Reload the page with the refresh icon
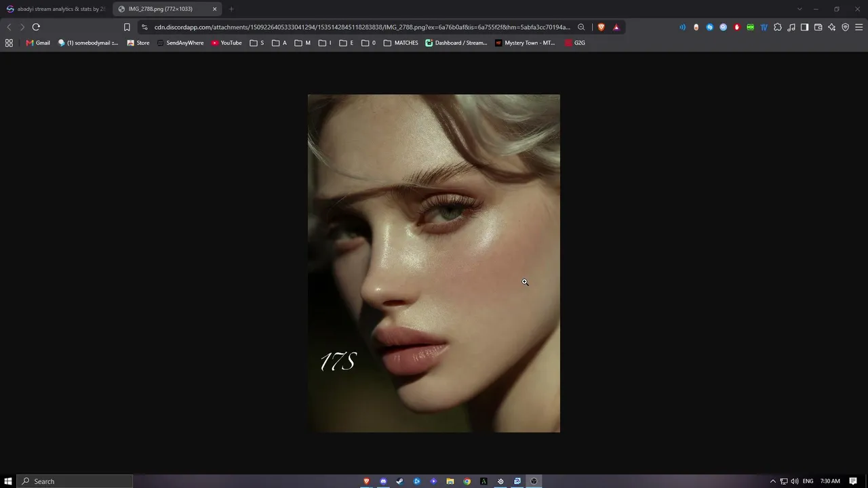 tap(36, 27)
